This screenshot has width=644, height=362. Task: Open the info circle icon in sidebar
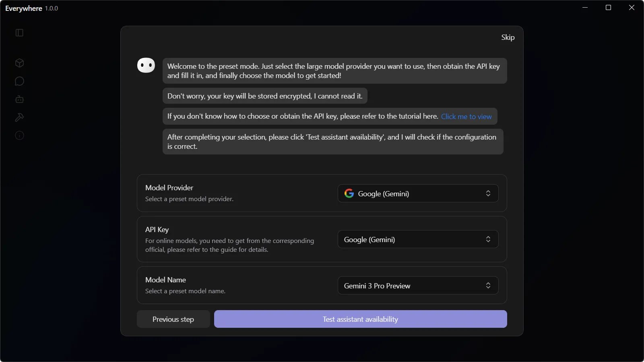(19, 136)
